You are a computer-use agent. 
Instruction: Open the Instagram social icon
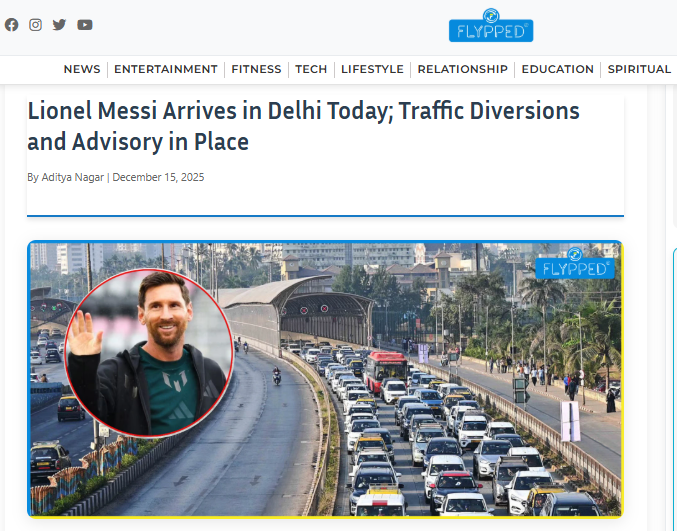(35, 25)
